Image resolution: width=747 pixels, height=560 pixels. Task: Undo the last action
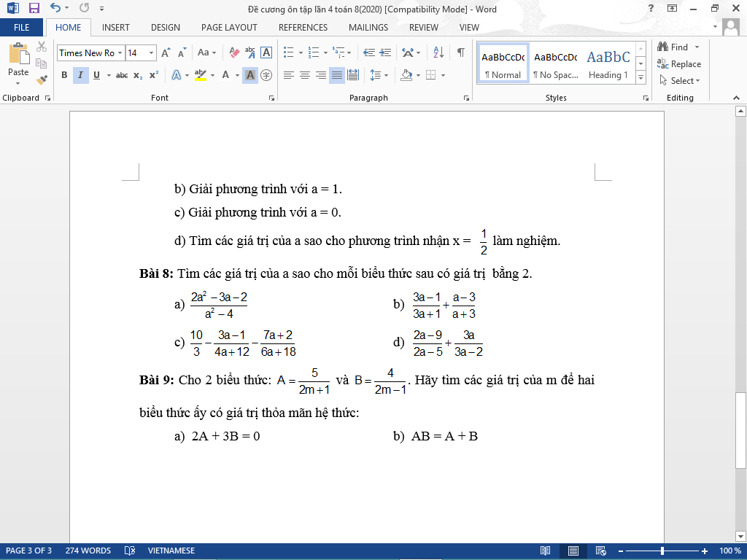tap(55, 8)
